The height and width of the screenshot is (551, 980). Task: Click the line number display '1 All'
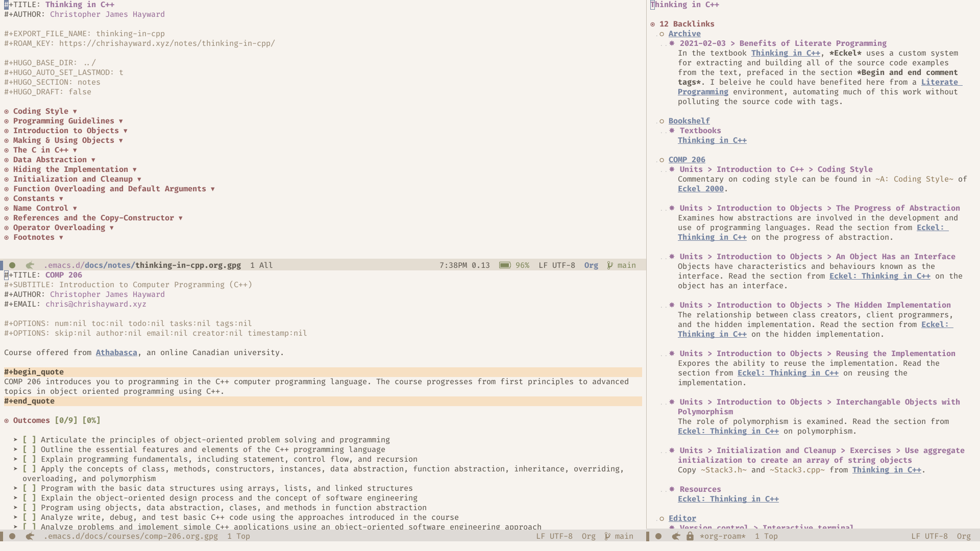coord(261,264)
